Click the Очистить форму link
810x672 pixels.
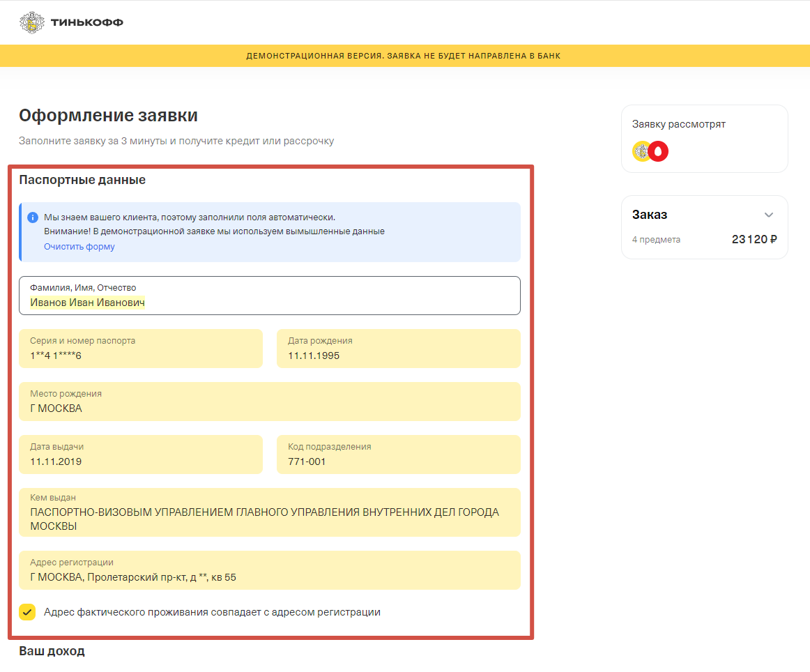tap(79, 247)
